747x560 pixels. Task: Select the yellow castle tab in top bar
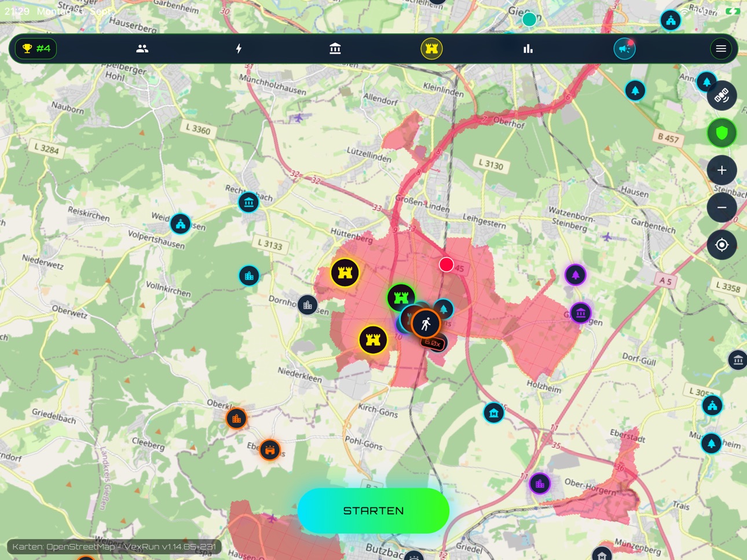click(431, 49)
